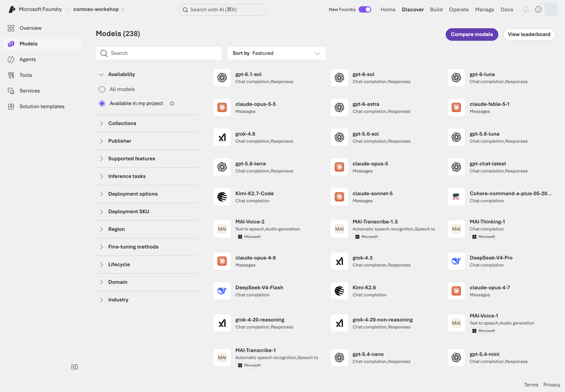Expand the Collections filter
Viewport: 565px width, 392px height.
click(x=147, y=123)
